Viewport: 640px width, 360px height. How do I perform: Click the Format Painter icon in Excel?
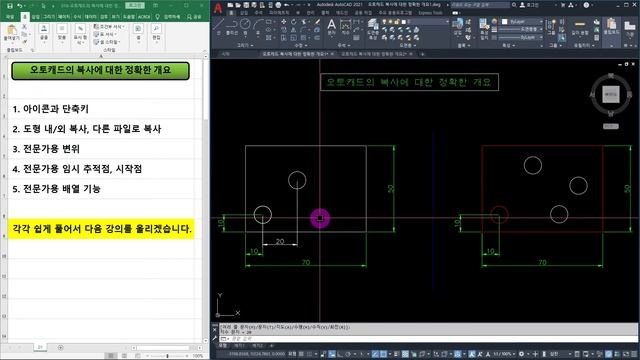click(x=25, y=41)
